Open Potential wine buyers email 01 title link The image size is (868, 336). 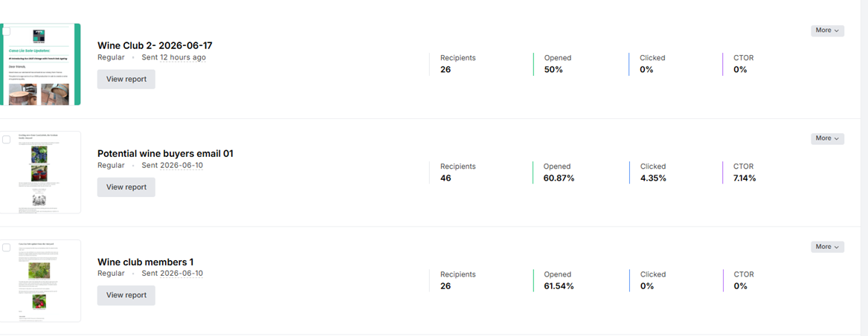(x=166, y=153)
